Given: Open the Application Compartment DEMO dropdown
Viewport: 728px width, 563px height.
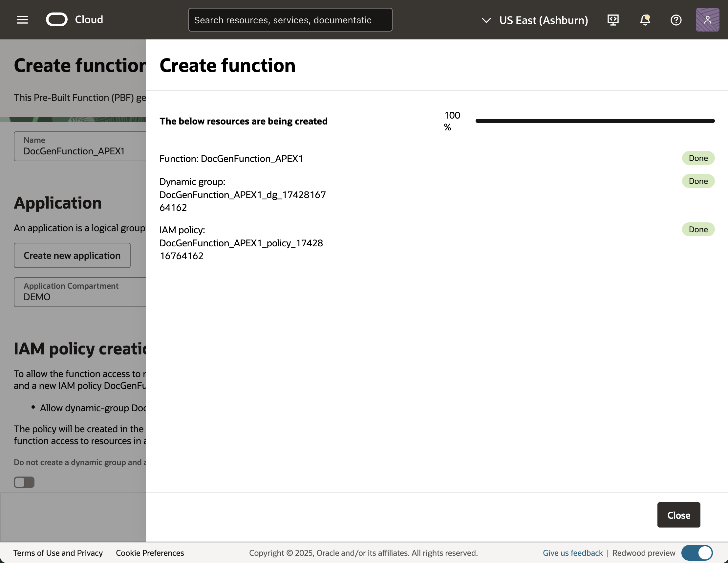Looking at the screenshot, I should pos(80,292).
